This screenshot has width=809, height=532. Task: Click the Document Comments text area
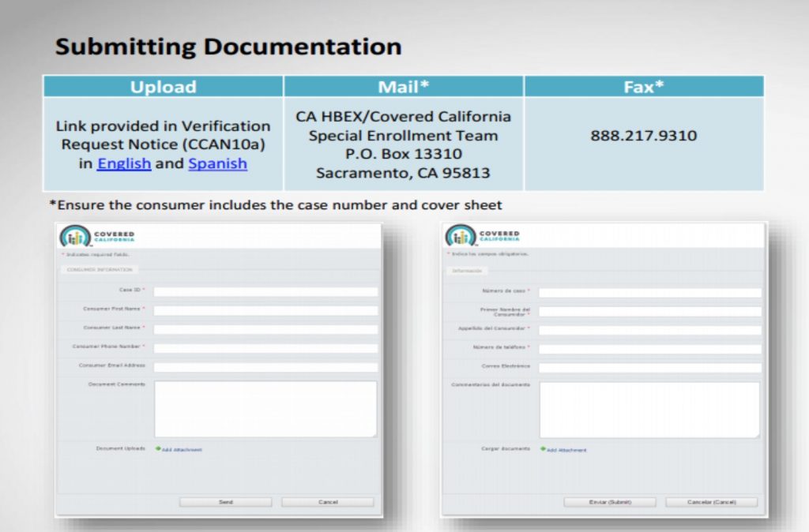pos(266,406)
